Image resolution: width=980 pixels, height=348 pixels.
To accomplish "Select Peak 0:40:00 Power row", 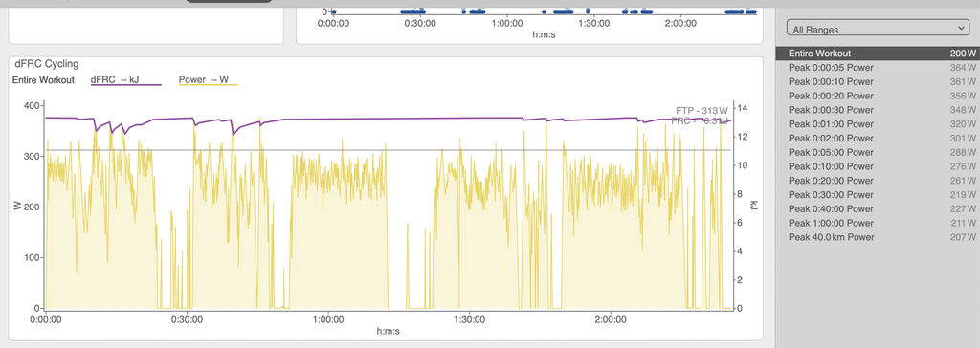I will [878, 208].
